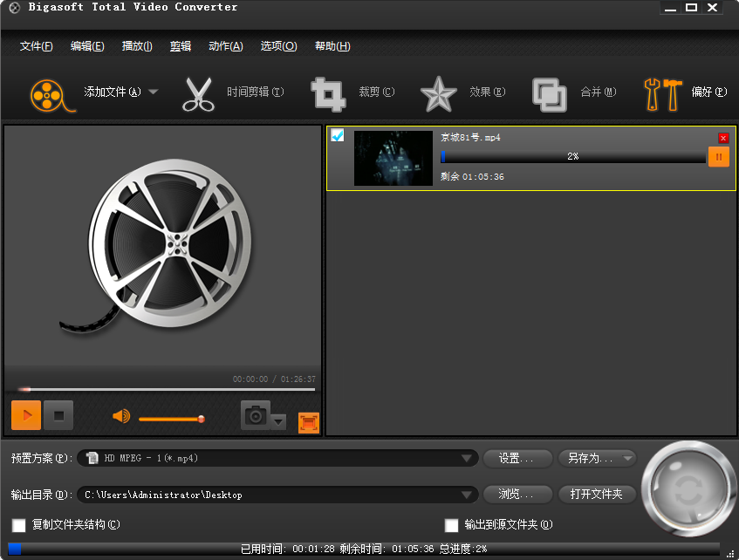The width and height of the screenshot is (739, 560).
Task: Expand the 预置方案 profile dropdown
Action: click(x=466, y=459)
